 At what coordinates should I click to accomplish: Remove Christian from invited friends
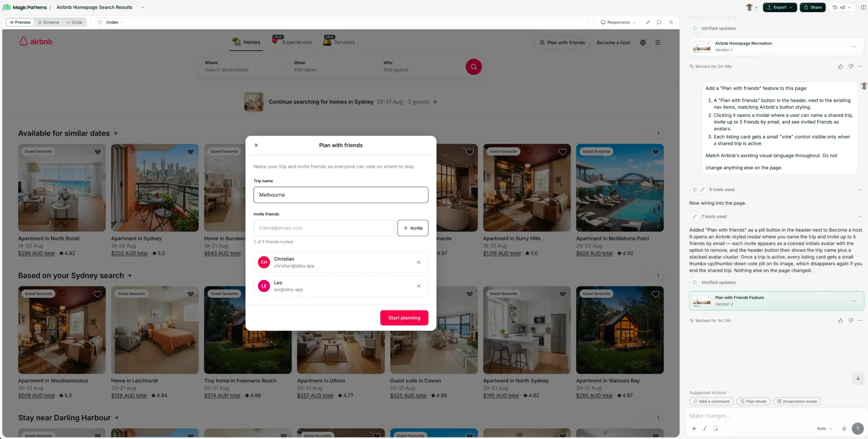[x=419, y=262]
